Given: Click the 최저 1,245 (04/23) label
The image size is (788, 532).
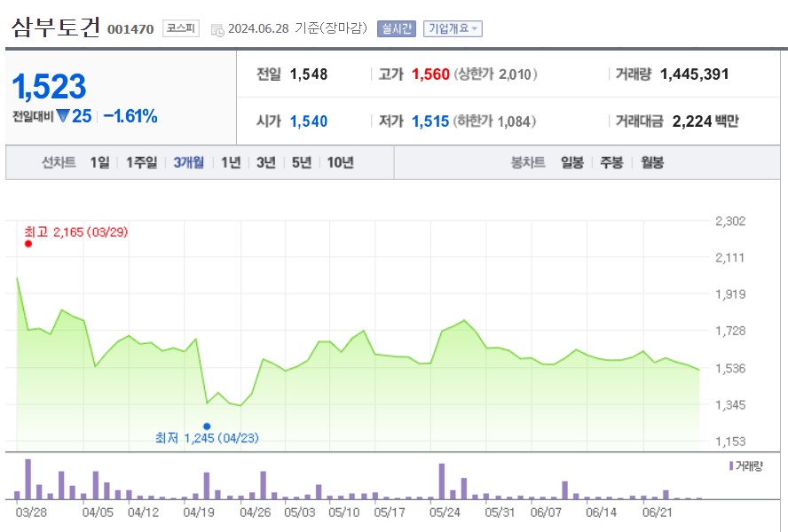Looking at the screenshot, I should (207, 438).
